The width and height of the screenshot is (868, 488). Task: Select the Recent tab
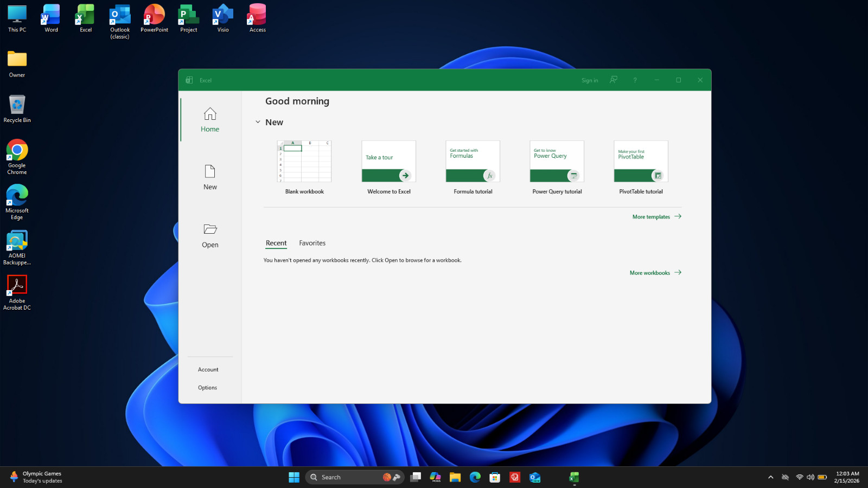(276, 243)
